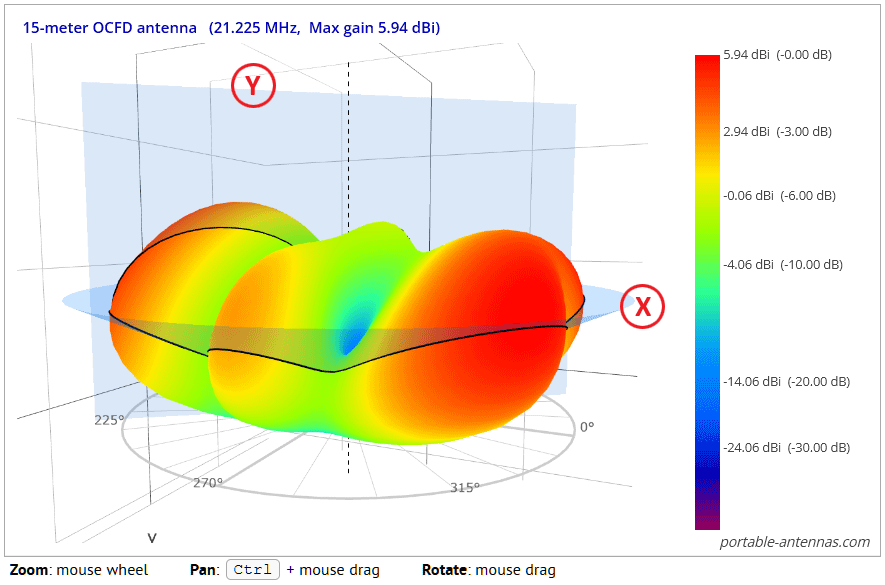The height and width of the screenshot is (585, 885).
Task: Click the 15-meter OCFD antenna title
Action: pos(109,28)
